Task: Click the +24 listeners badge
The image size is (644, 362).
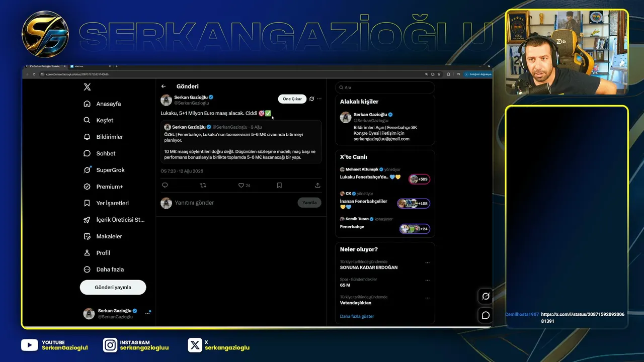Action: click(415, 229)
